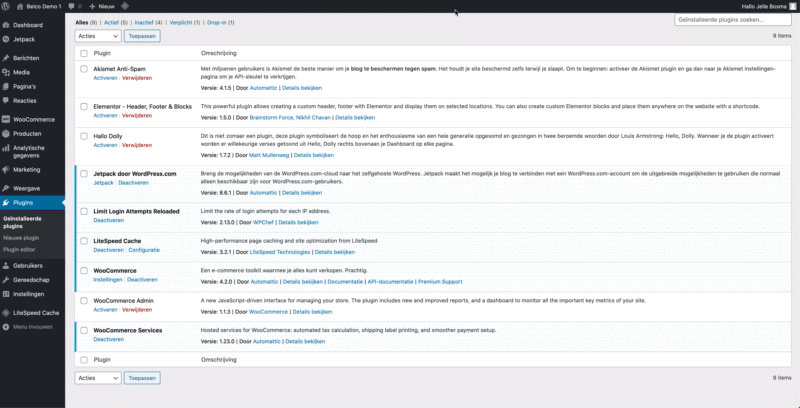Check the Limit Login Attempts Reloaded checkbox
The width and height of the screenshot is (800, 408).
coord(84,211)
